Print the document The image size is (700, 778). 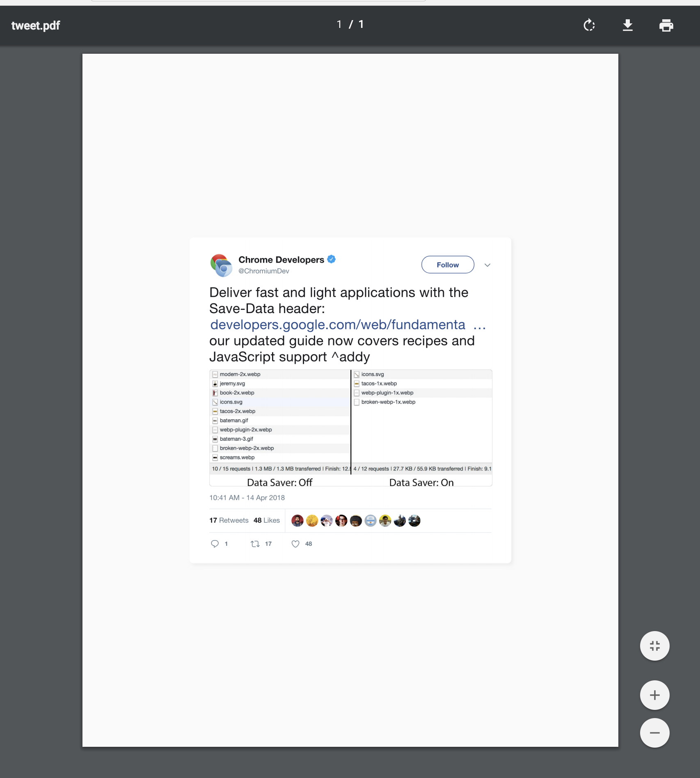(x=666, y=25)
